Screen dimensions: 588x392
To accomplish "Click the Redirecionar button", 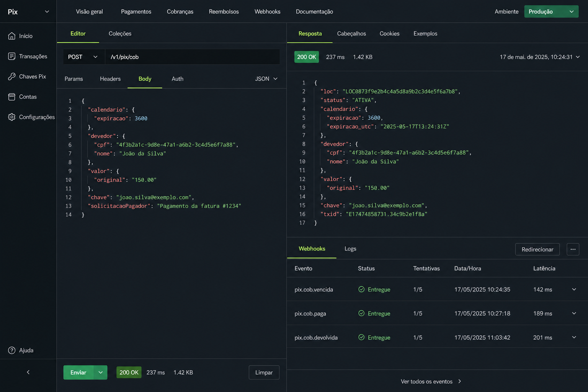I will [x=537, y=249].
